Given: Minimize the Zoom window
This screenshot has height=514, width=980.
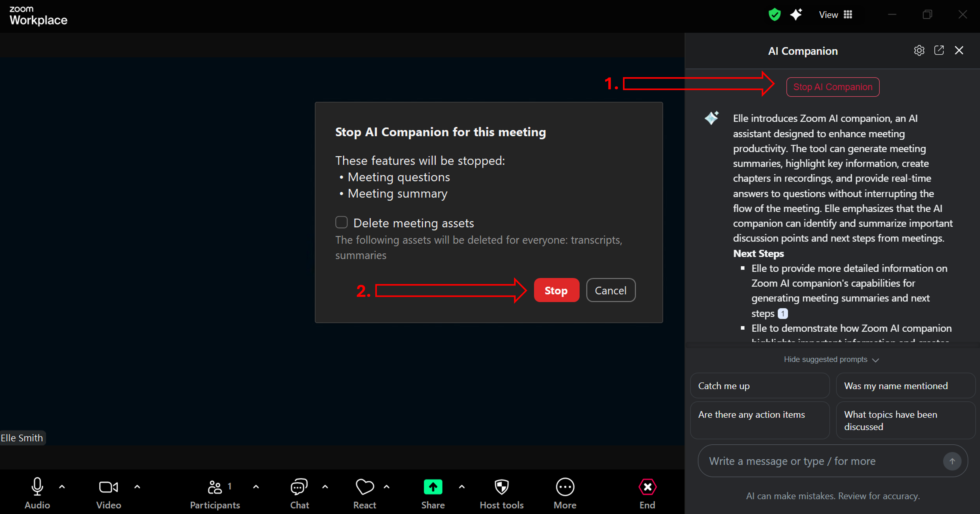Looking at the screenshot, I should point(892,14).
